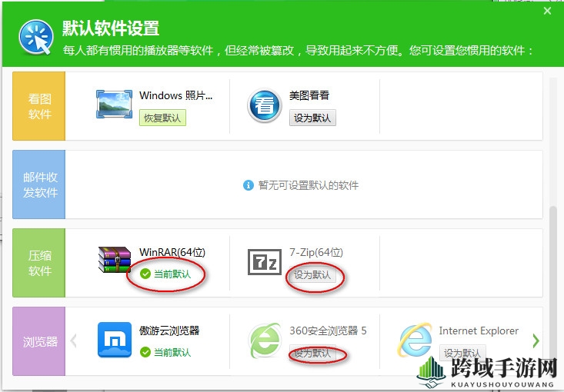Click the 默认软件设置 title text
Viewport: 564px width, 392px height.
click(111, 28)
